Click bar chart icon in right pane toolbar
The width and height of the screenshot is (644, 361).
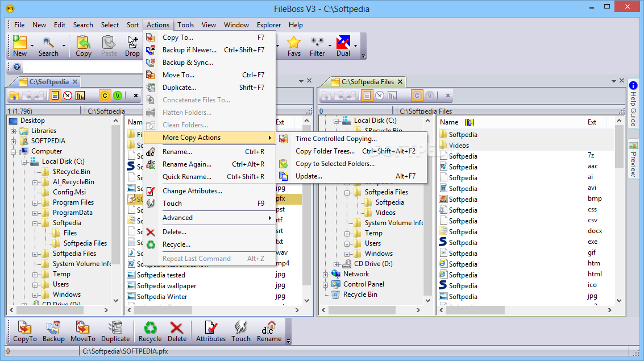(392, 96)
